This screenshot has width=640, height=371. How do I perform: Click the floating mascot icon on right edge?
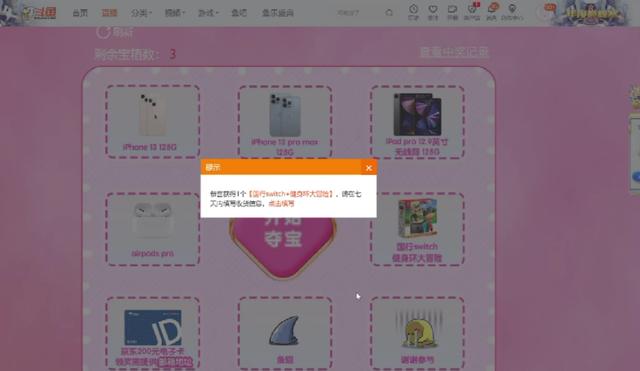(635, 97)
